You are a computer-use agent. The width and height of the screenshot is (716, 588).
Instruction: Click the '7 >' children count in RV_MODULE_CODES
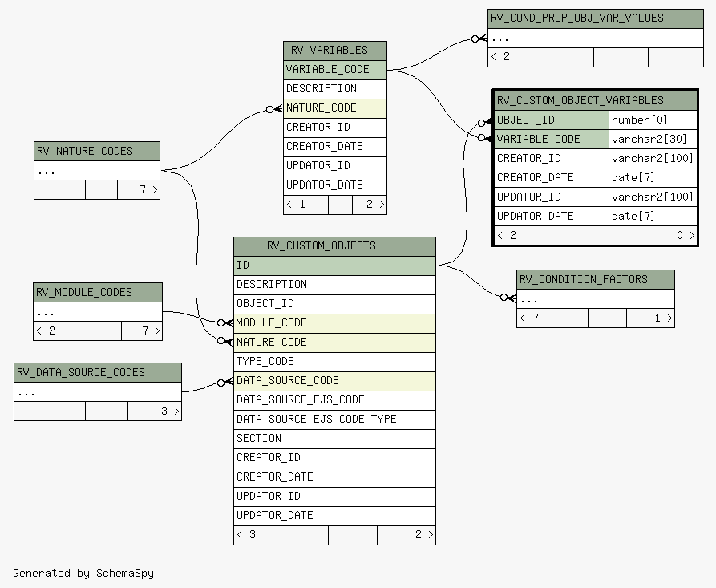pyautogui.click(x=142, y=330)
